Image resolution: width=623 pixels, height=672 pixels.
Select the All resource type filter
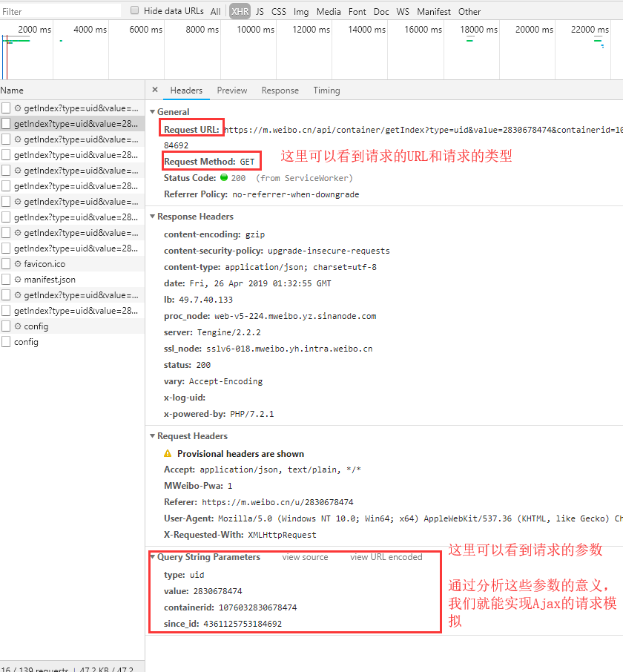[216, 12]
